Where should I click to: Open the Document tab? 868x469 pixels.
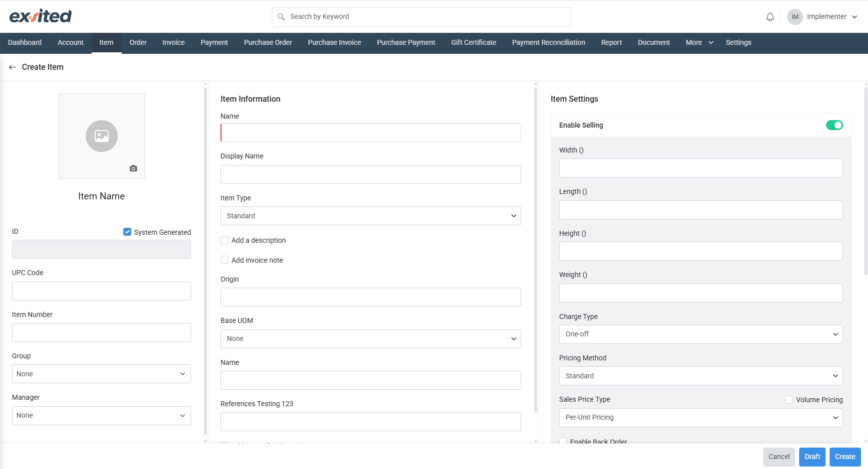653,43
